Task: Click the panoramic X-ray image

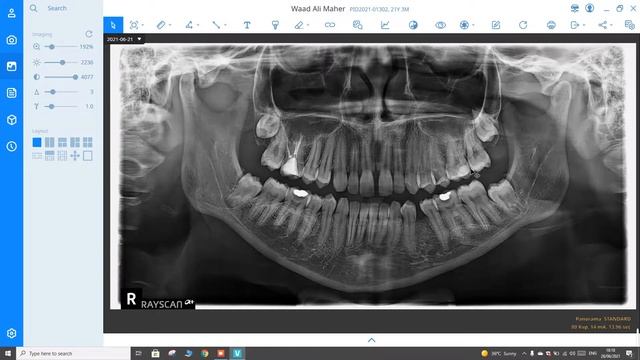Action: tap(373, 176)
